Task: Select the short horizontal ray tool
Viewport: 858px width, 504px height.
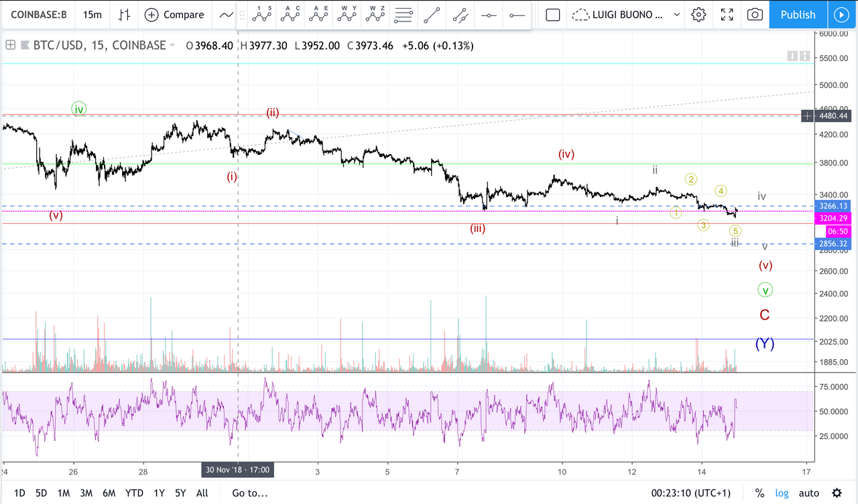Action: click(489, 15)
